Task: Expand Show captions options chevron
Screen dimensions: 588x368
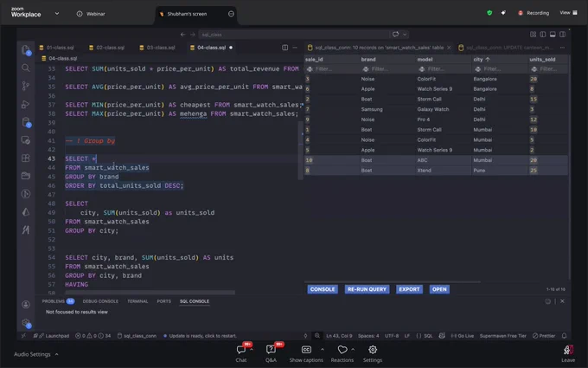Action: [x=323, y=349]
